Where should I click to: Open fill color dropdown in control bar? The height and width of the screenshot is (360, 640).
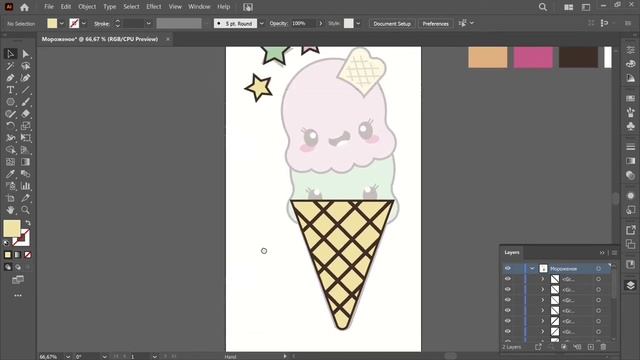tap(62, 24)
